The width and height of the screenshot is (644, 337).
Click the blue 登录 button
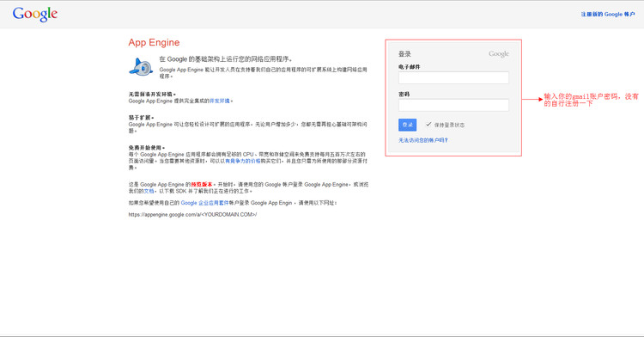(407, 125)
